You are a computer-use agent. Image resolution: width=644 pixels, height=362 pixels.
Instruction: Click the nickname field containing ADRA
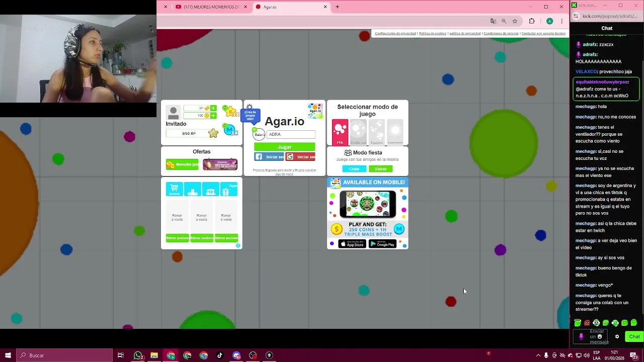tap(291, 134)
